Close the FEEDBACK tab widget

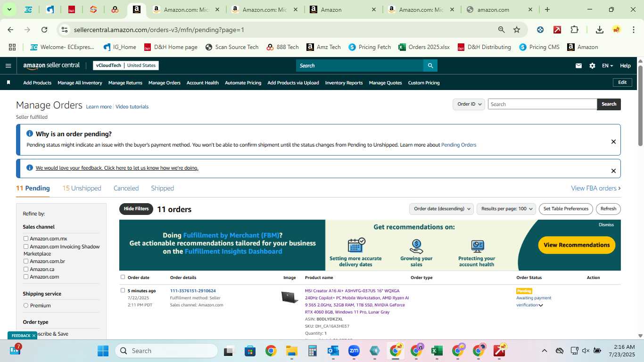click(34, 336)
